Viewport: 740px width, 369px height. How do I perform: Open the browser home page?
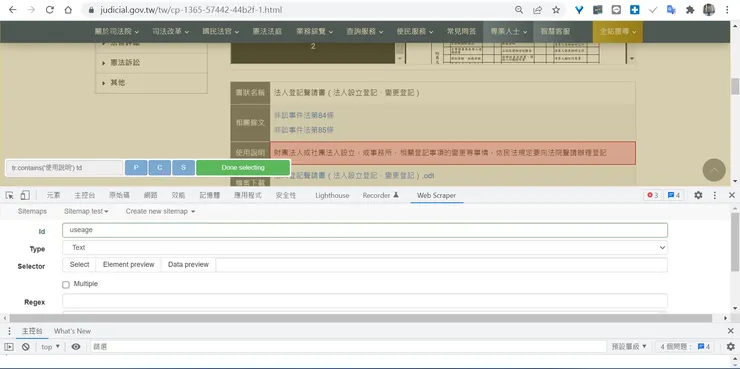[x=68, y=10]
